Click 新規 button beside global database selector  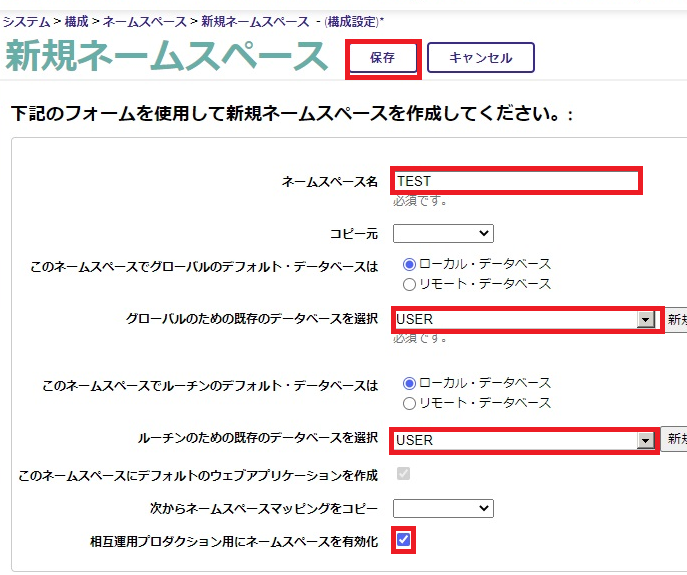click(x=677, y=320)
